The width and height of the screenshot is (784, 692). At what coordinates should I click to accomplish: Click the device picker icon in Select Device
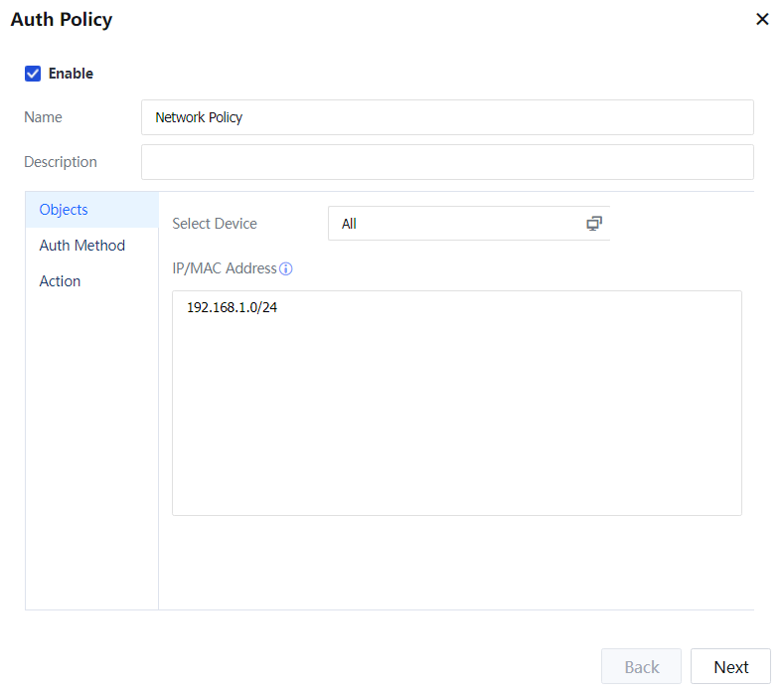(x=594, y=224)
